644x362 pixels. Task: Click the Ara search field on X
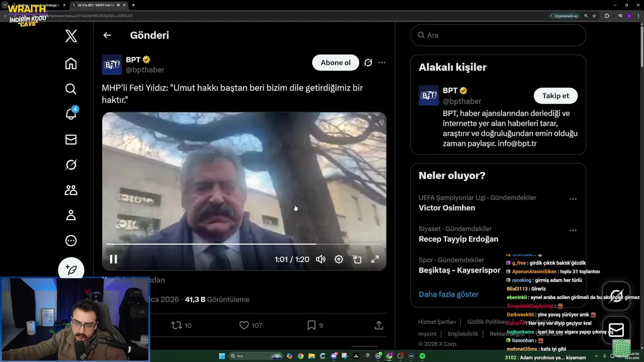click(498, 35)
